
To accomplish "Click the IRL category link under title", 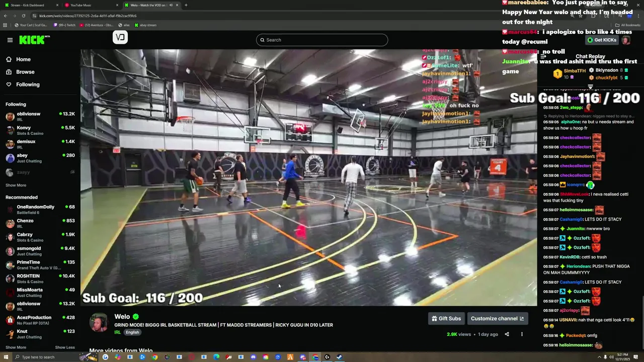I will tap(117, 332).
